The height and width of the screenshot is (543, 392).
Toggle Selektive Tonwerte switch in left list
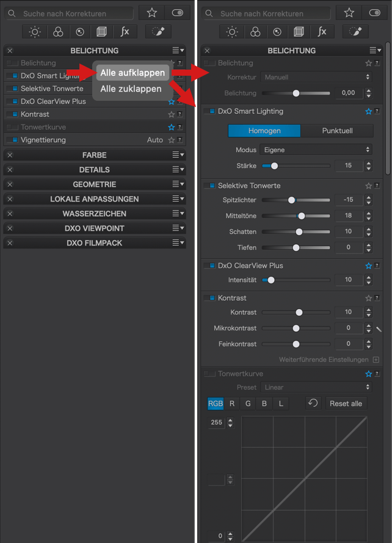pos(12,89)
